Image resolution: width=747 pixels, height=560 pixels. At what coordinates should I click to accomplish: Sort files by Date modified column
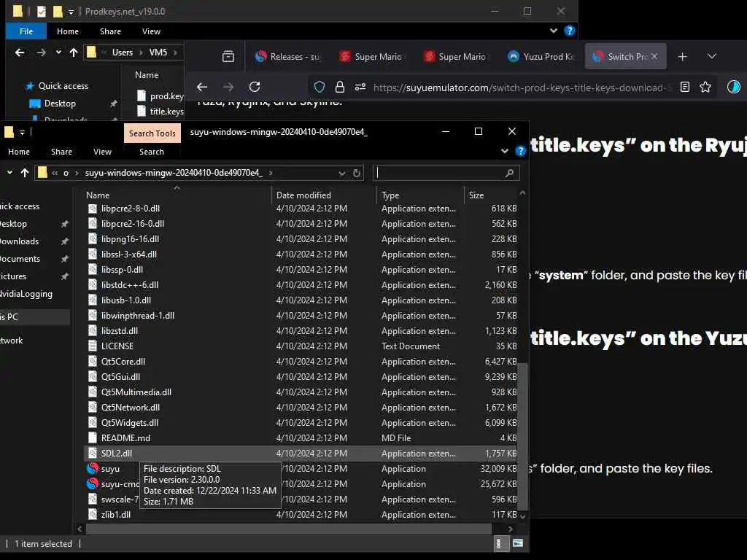(303, 195)
